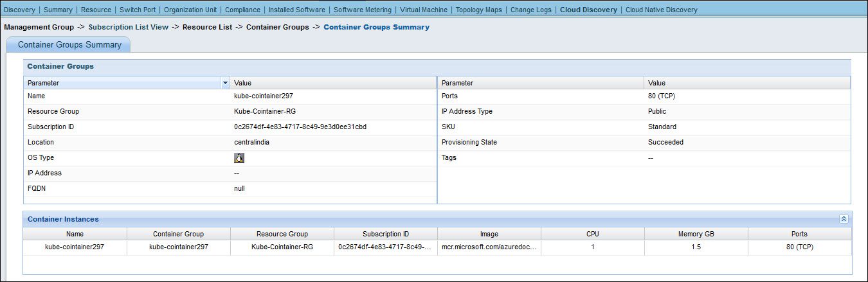Image resolution: width=868 pixels, height=282 pixels.
Task: Sort instances by Memory GB header
Action: (x=696, y=234)
